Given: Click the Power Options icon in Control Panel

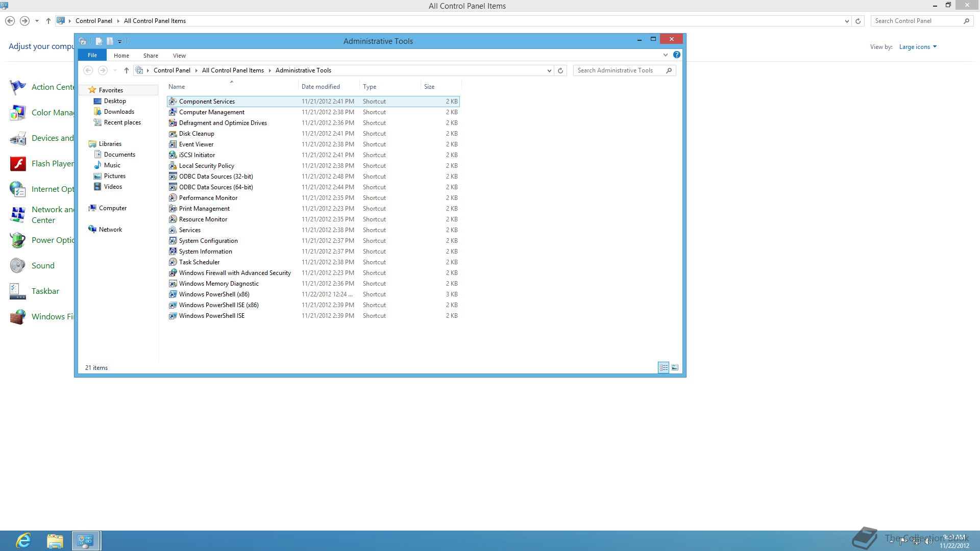Looking at the screenshot, I should pos(18,240).
